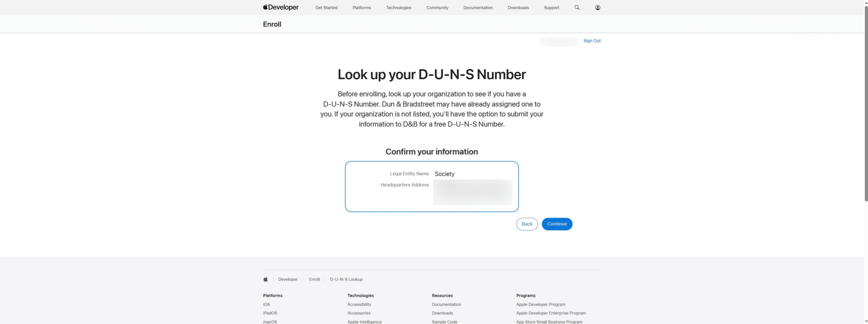
Task: Click the Apple logo in footer breadcrumb
Action: pos(266,279)
